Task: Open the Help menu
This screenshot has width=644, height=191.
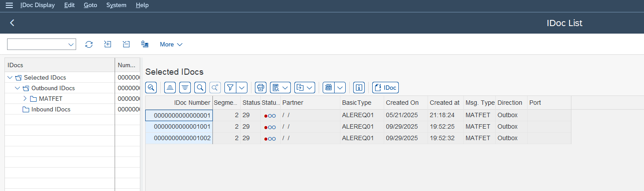Action: point(142,5)
